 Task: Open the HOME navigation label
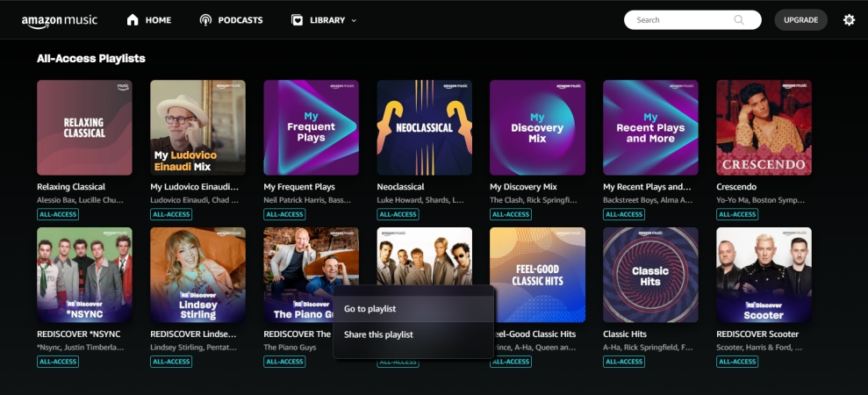pyautogui.click(x=158, y=20)
